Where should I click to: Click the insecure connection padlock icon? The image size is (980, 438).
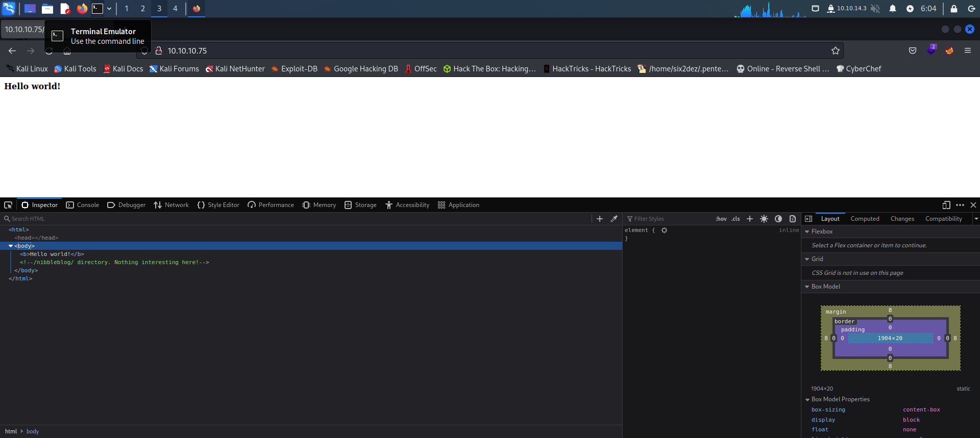click(159, 50)
